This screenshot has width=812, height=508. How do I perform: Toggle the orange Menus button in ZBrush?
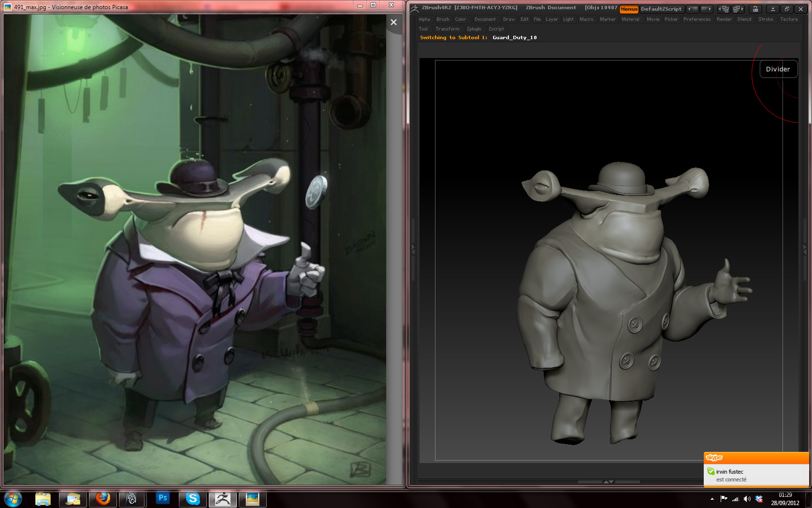pyautogui.click(x=629, y=9)
